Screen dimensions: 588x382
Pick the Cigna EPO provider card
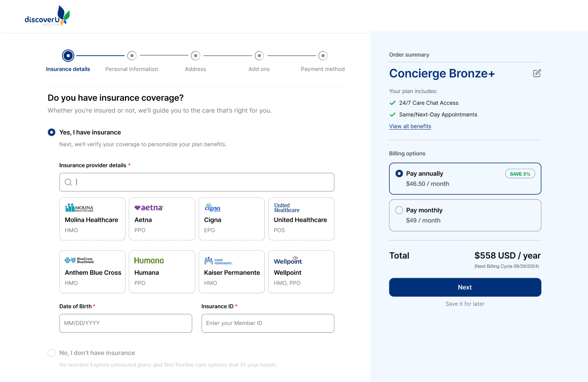(x=232, y=219)
